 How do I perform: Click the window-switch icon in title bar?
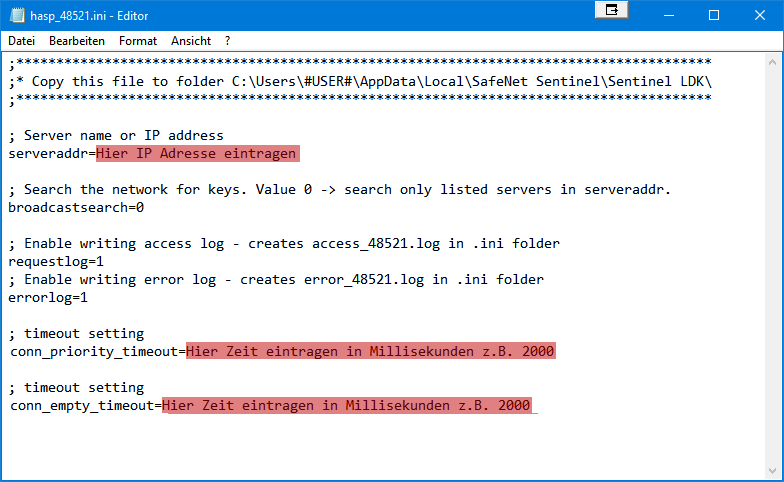point(612,10)
